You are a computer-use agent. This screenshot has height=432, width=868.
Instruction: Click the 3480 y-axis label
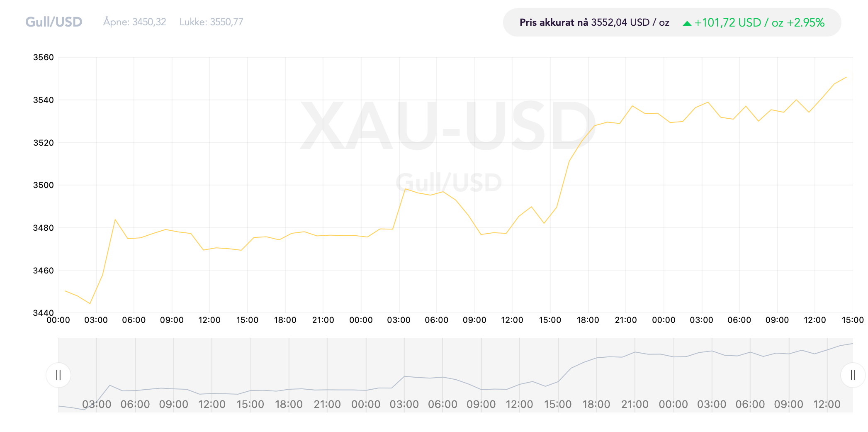(44, 228)
